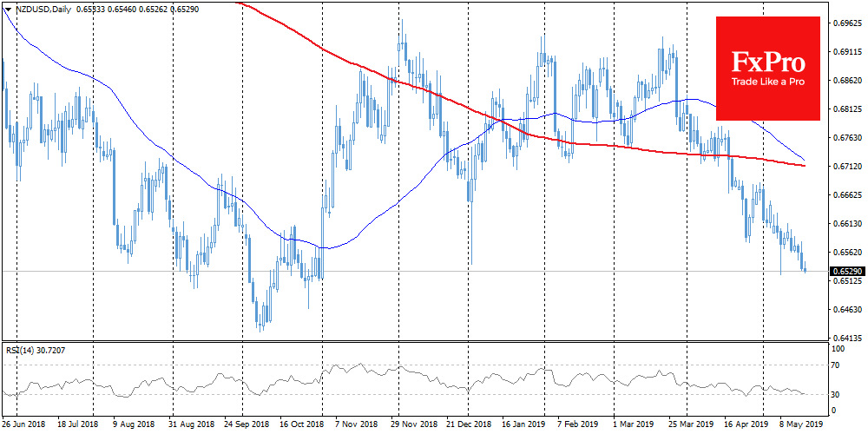Click the 0.69625 price axis label

[x=845, y=23]
